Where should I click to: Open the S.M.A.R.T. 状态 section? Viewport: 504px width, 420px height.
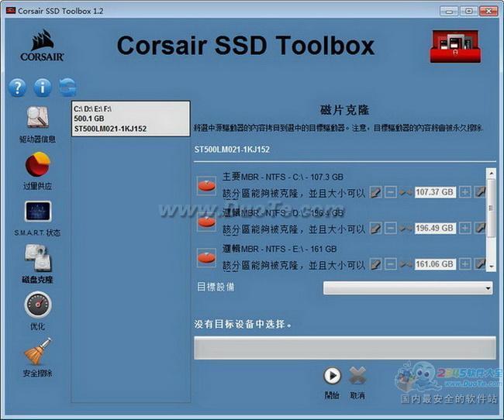tap(38, 219)
